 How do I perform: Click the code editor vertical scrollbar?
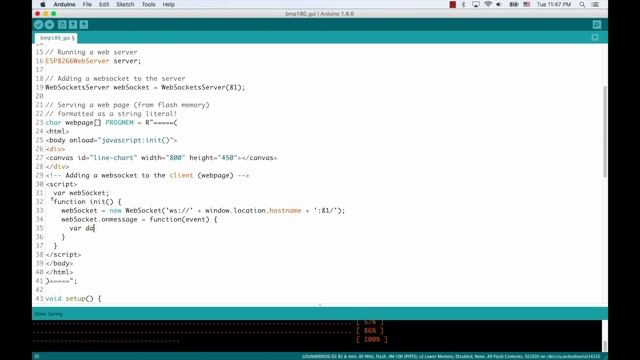click(604, 132)
